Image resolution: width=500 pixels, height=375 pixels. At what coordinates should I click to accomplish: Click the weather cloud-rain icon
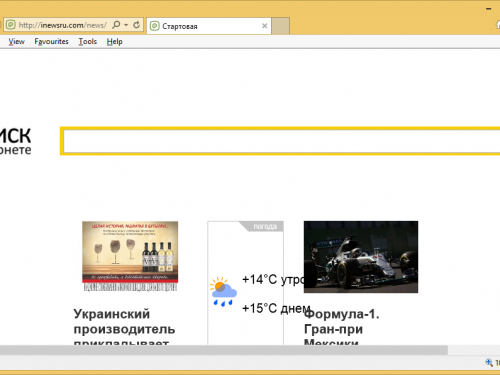[223, 291]
